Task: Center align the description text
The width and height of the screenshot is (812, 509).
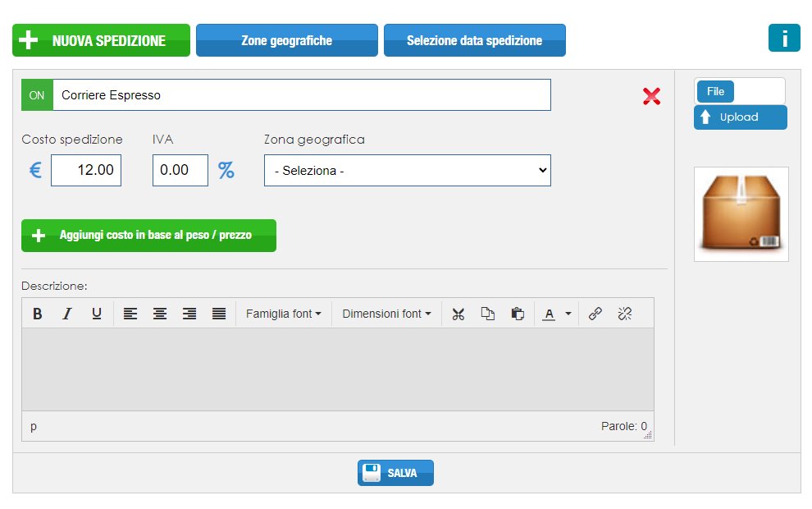Action: click(x=159, y=314)
